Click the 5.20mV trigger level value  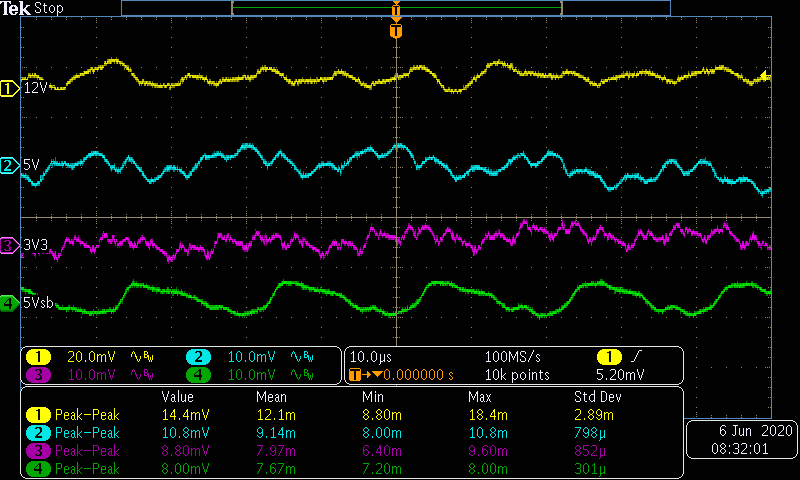620,375
